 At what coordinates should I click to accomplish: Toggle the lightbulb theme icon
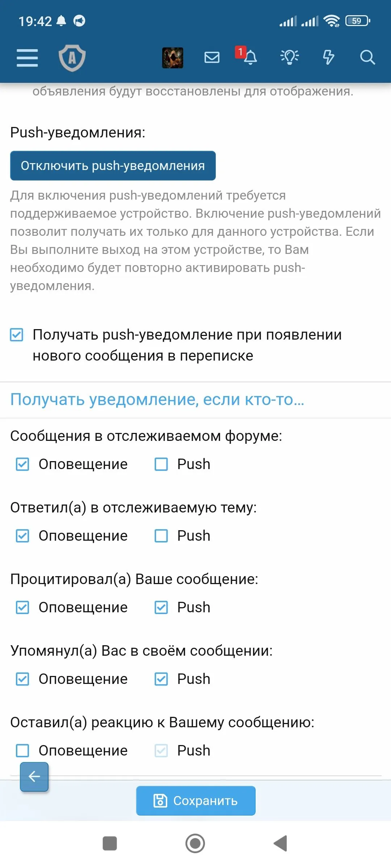[x=290, y=57]
